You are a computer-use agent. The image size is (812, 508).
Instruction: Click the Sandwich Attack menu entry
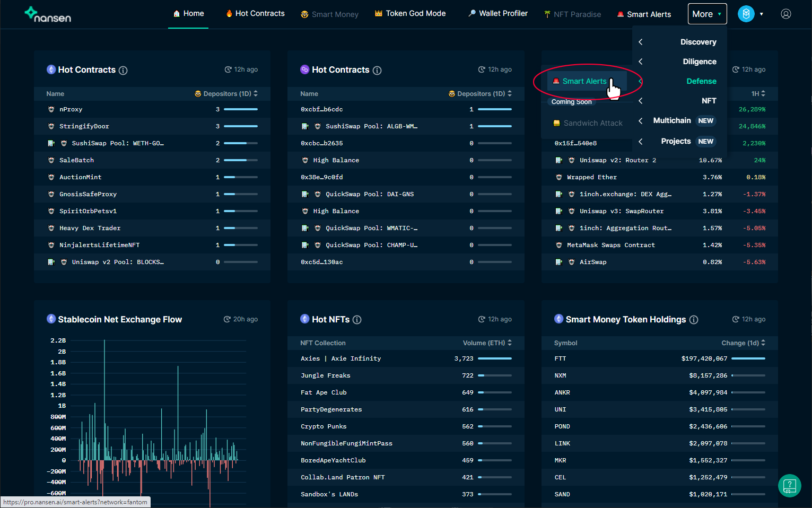coord(587,123)
